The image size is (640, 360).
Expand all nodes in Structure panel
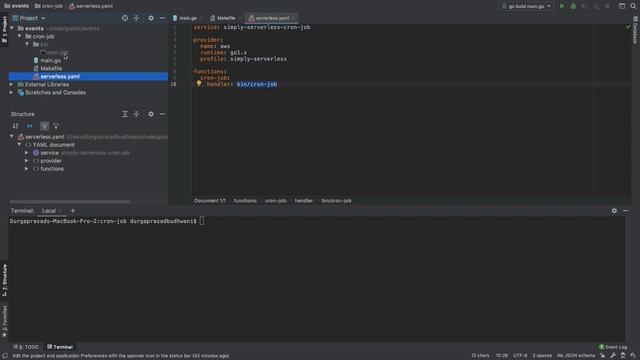click(125, 114)
